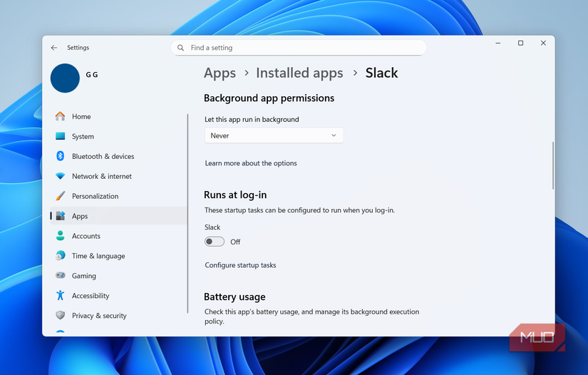Click the dropdown chevron next to Never
The width and height of the screenshot is (588, 375).
point(334,135)
